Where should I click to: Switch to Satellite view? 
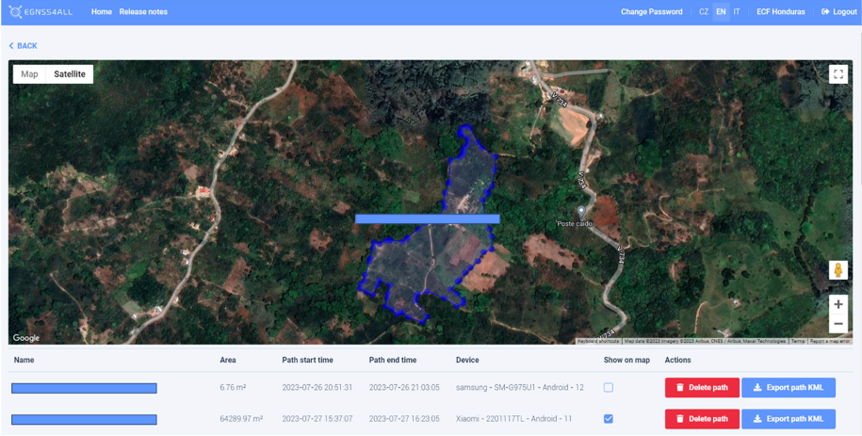pyautogui.click(x=70, y=74)
